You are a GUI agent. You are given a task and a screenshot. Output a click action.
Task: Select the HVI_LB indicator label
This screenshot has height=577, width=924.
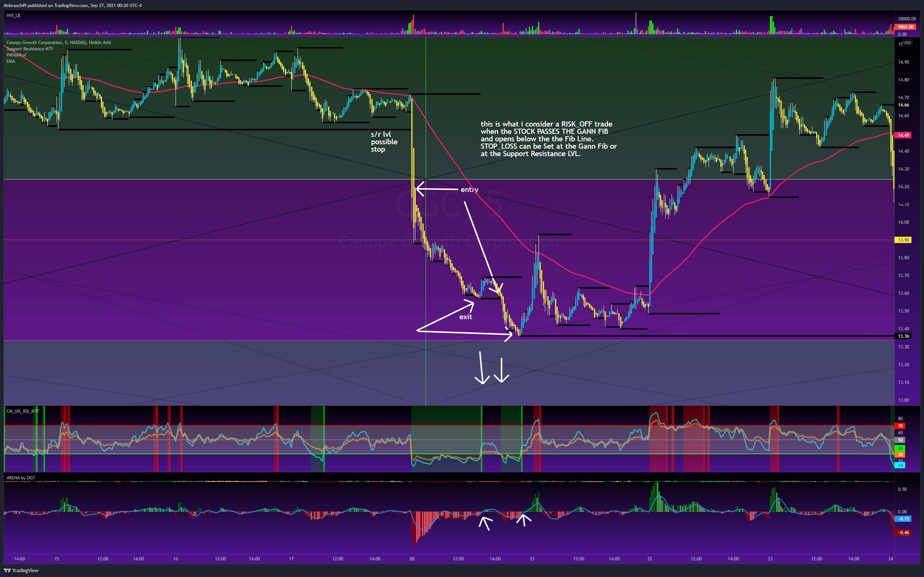point(13,15)
